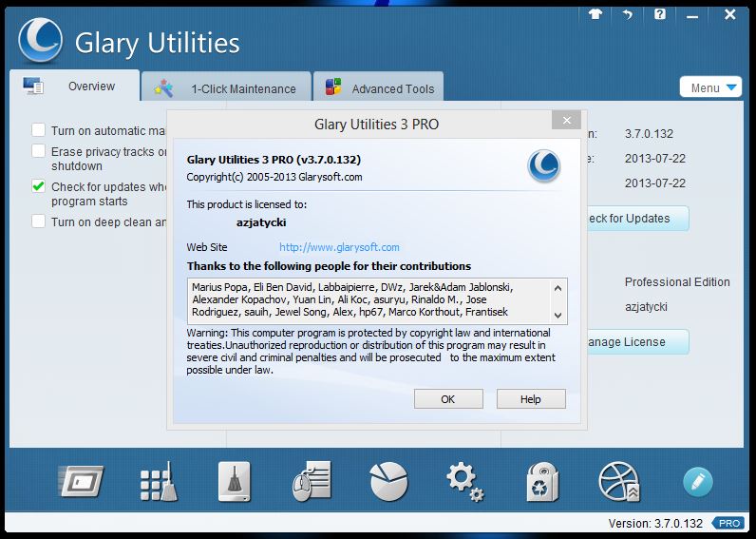Image resolution: width=756 pixels, height=539 pixels.
Task: Click the Overview tab monitor icon
Action: coord(33,86)
